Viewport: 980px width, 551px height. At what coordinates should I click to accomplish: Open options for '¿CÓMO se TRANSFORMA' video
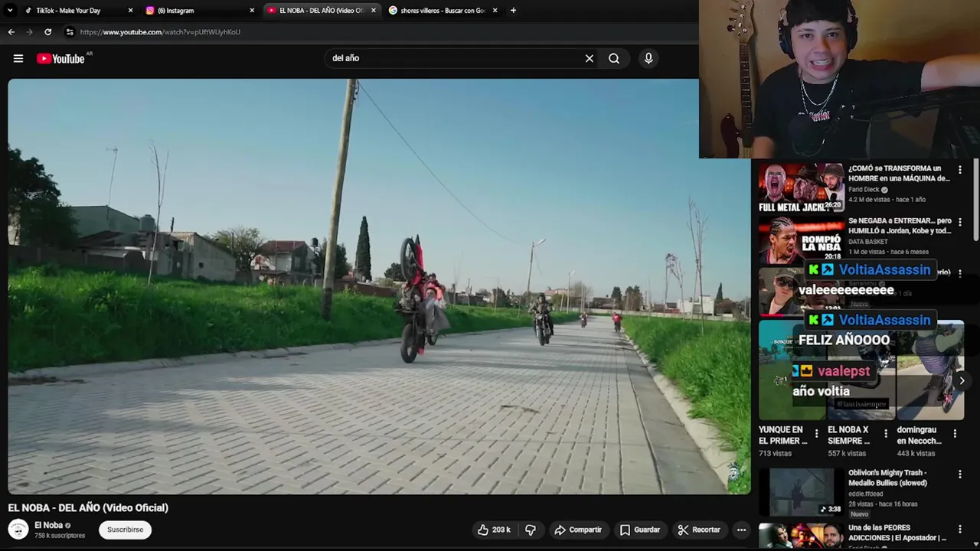[x=960, y=170]
